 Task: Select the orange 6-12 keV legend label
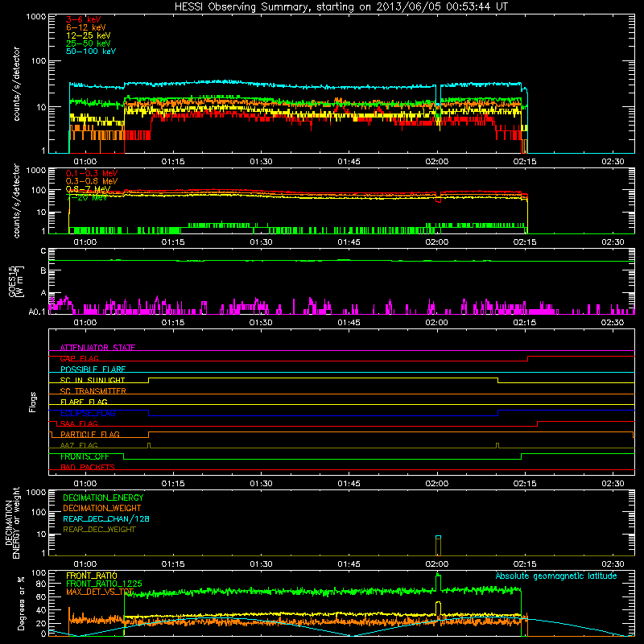pyautogui.click(x=86, y=27)
